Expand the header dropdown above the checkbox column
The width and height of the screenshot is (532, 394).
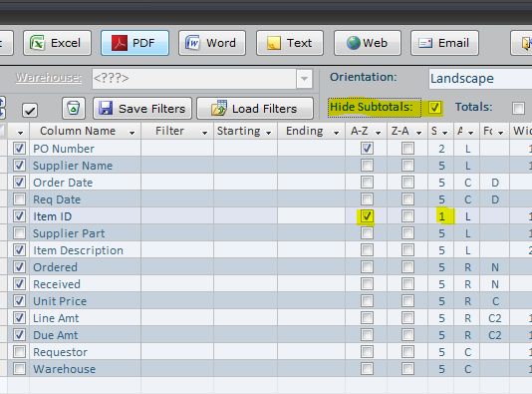(20, 133)
